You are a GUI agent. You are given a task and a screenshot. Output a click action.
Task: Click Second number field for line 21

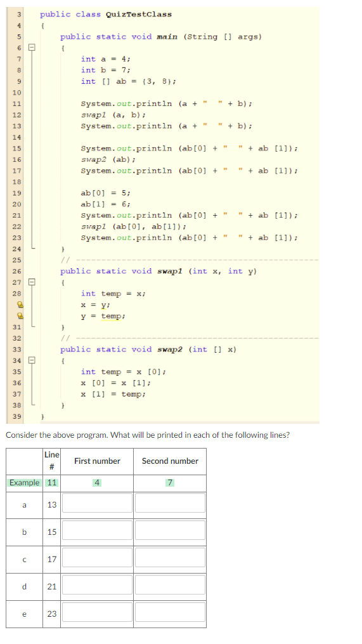170,585
